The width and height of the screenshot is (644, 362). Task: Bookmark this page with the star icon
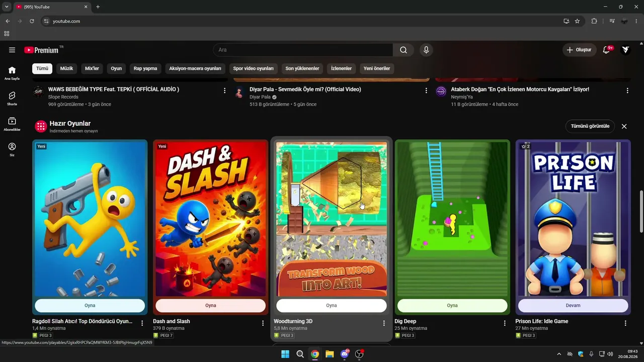tap(577, 21)
